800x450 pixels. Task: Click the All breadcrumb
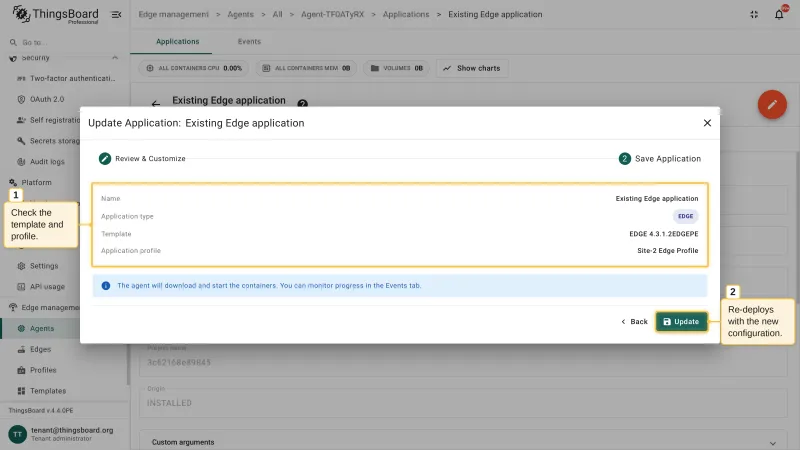tap(277, 14)
